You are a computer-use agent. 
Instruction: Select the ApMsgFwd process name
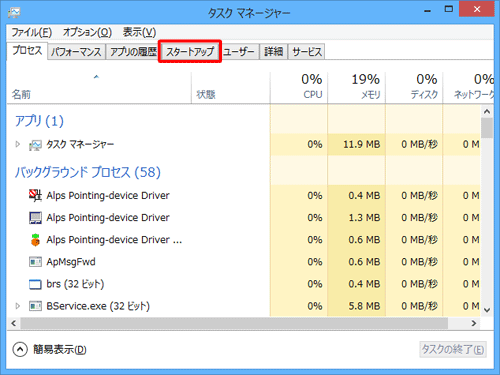point(71,262)
